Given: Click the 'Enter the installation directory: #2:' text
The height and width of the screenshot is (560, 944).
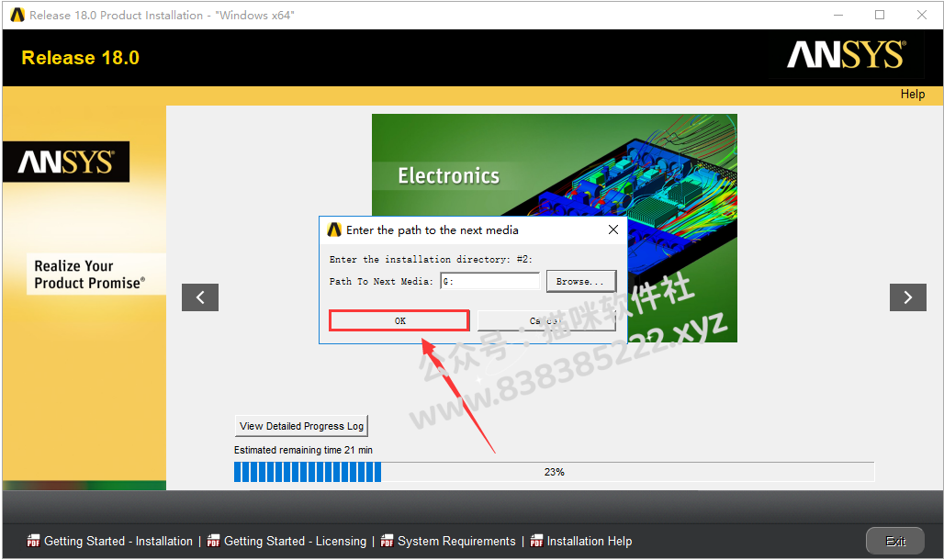Looking at the screenshot, I should [x=431, y=260].
